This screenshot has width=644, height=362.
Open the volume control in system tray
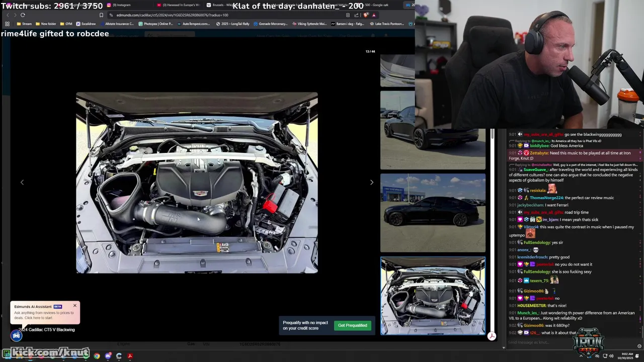coord(611,356)
